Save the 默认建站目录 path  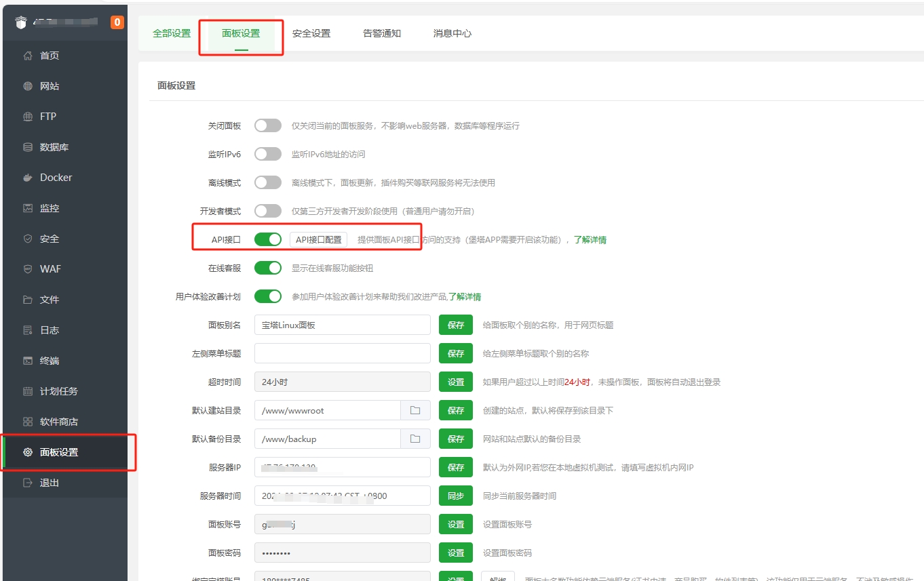(x=456, y=410)
